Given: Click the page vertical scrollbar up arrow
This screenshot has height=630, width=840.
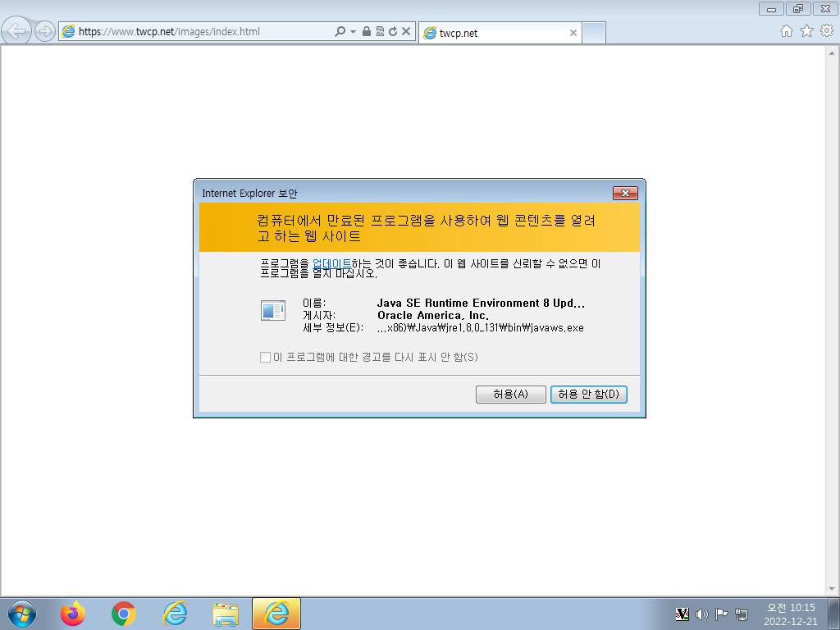Looking at the screenshot, I should click(832, 53).
